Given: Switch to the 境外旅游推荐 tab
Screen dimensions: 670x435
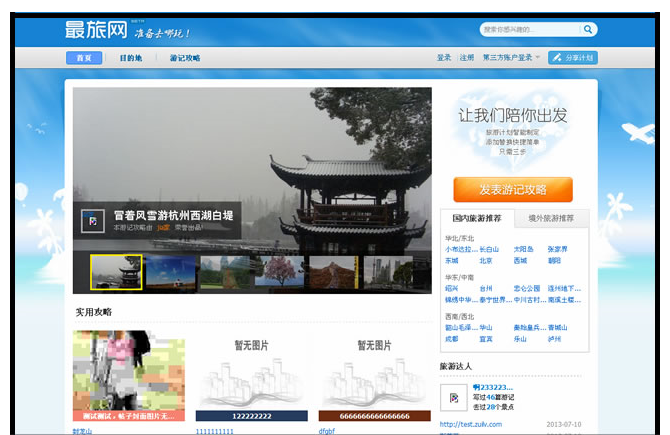Looking at the screenshot, I should point(551,218).
